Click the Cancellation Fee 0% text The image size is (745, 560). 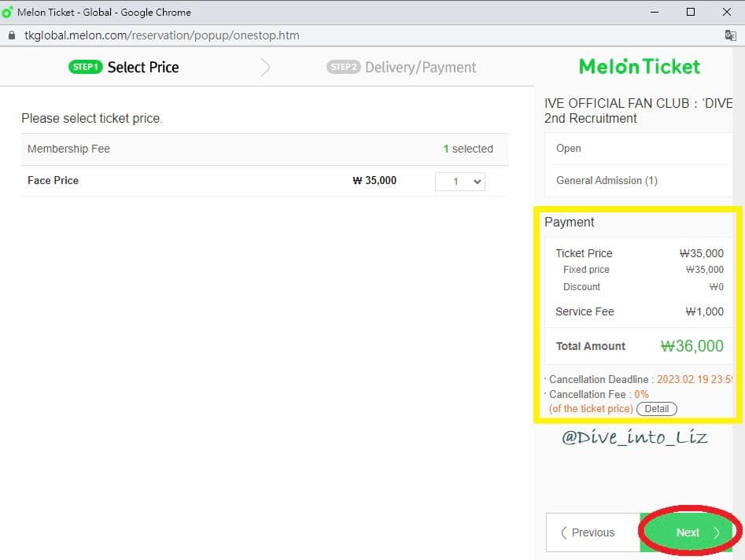[x=599, y=394]
